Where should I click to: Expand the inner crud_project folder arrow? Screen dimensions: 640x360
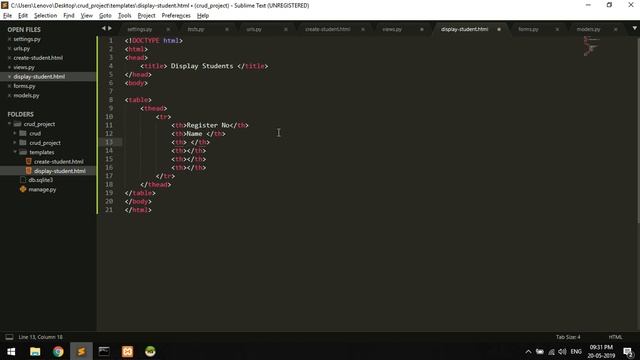pos(15,142)
